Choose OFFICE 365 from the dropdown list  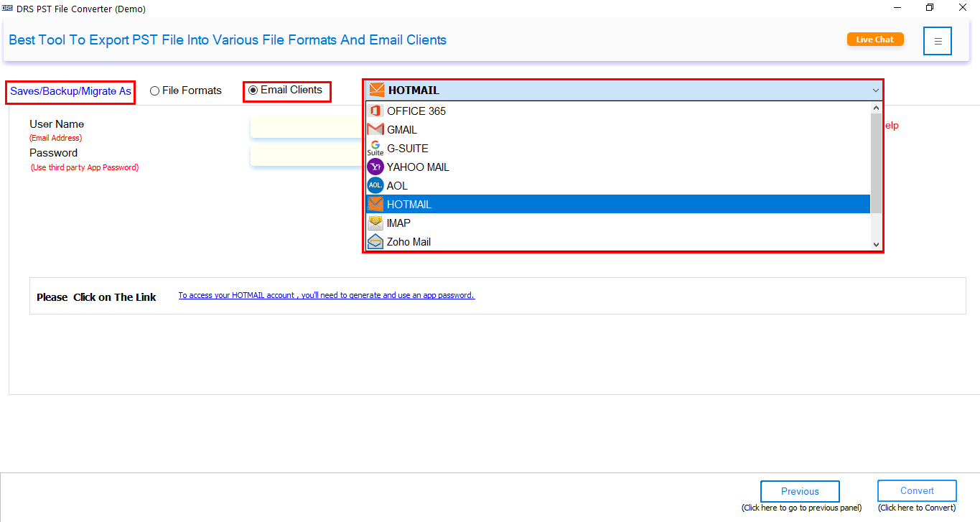coord(617,111)
